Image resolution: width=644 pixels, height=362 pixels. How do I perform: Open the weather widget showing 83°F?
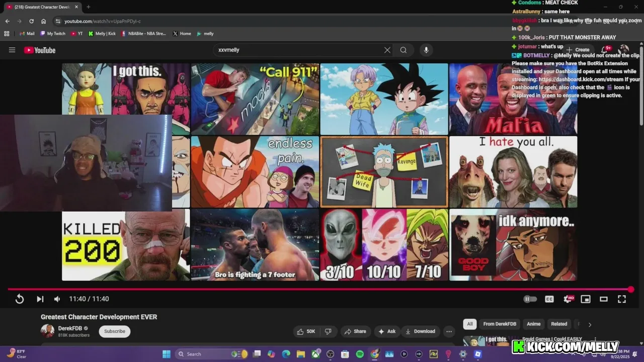(x=16, y=354)
